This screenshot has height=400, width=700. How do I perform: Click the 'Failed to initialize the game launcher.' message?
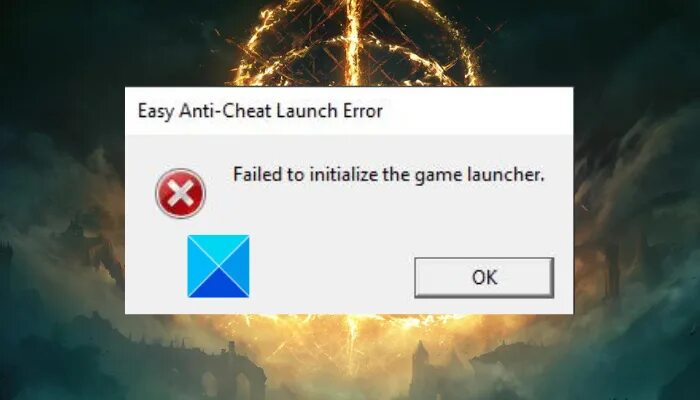coord(389,175)
